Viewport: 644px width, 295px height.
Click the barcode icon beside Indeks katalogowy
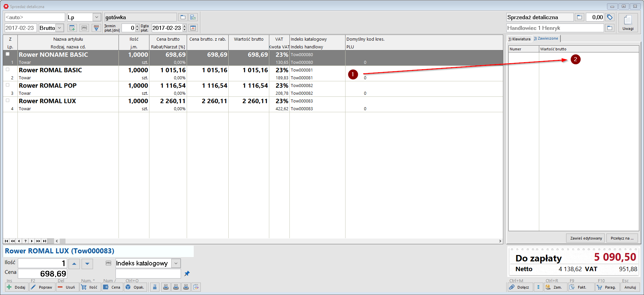point(108,263)
